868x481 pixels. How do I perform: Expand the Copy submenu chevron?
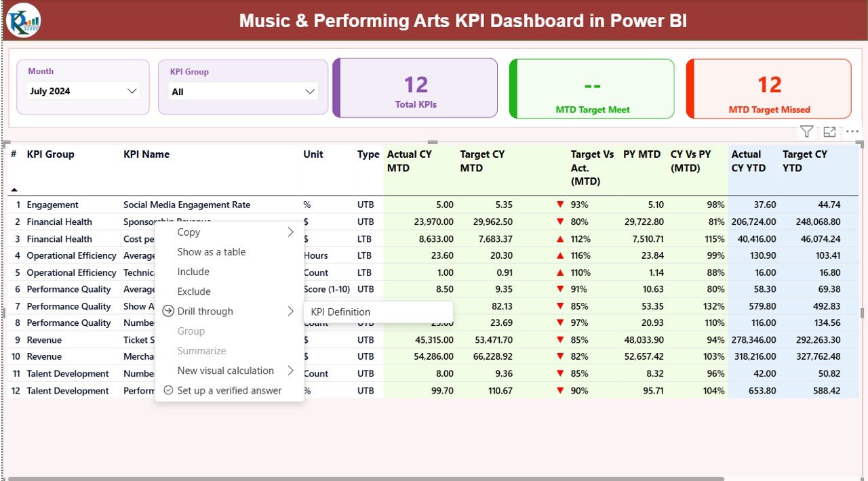[291, 232]
